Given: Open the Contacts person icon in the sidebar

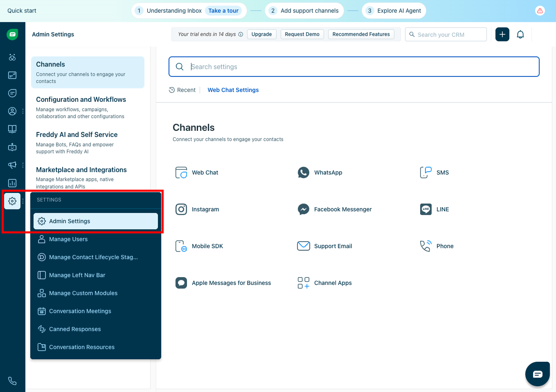Looking at the screenshot, I should pos(12,111).
